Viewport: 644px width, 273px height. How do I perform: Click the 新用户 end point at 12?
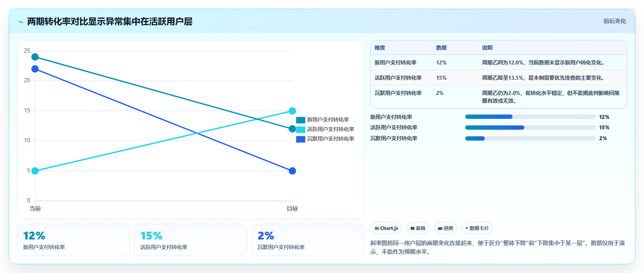(292, 129)
